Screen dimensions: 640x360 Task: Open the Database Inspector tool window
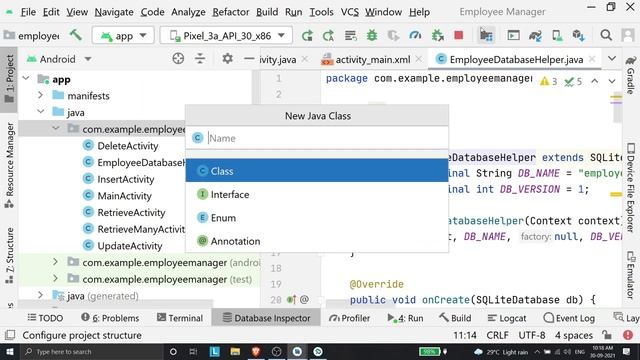pos(266,318)
